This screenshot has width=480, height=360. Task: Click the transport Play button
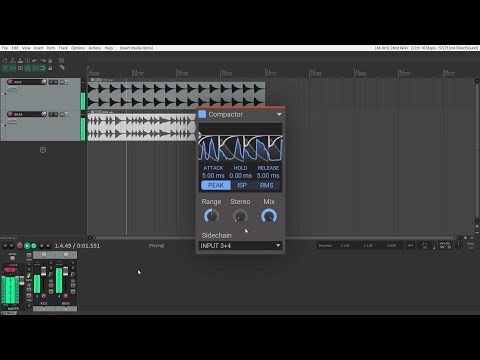coord(27,246)
